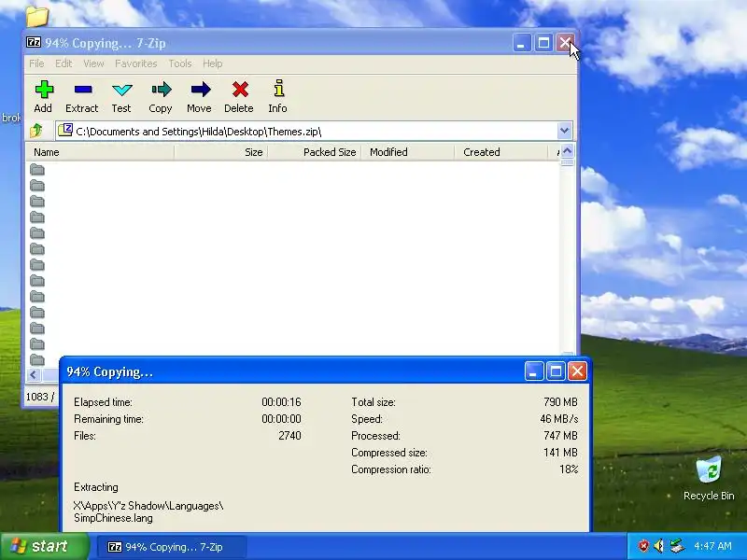
Task: Click the archive icon in the address bar
Action: pyautogui.click(x=65, y=130)
